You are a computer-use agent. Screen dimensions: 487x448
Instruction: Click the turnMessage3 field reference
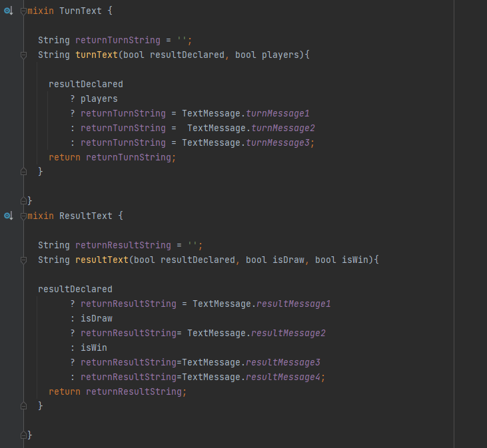tap(278, 142)
